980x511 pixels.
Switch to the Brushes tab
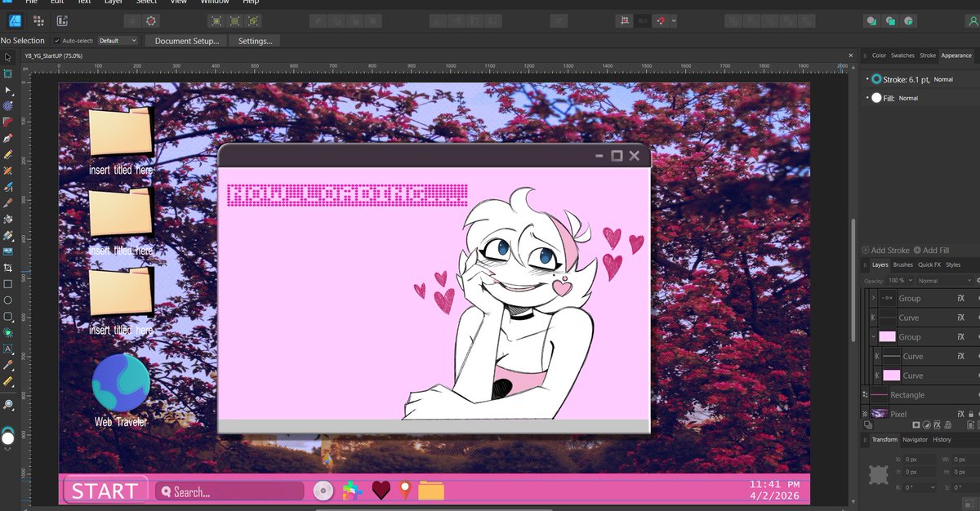click(x=902, y=264)
